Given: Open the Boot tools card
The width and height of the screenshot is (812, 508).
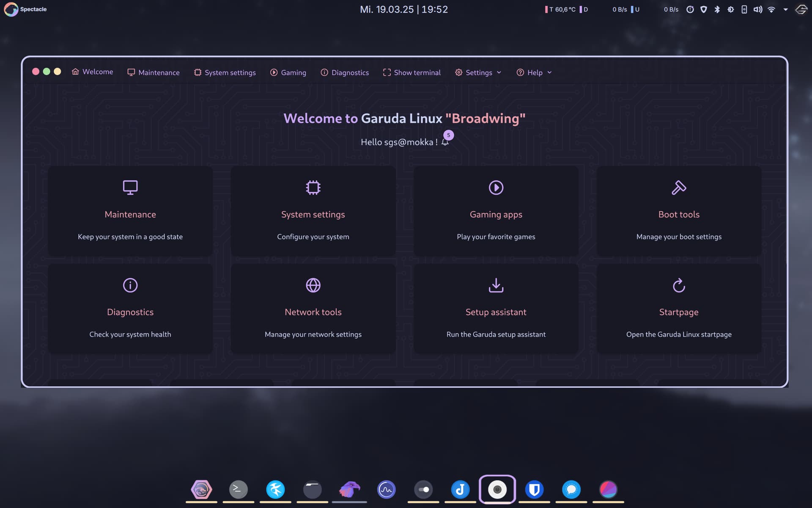Looking at the screenshot, I should pos(679,211).
